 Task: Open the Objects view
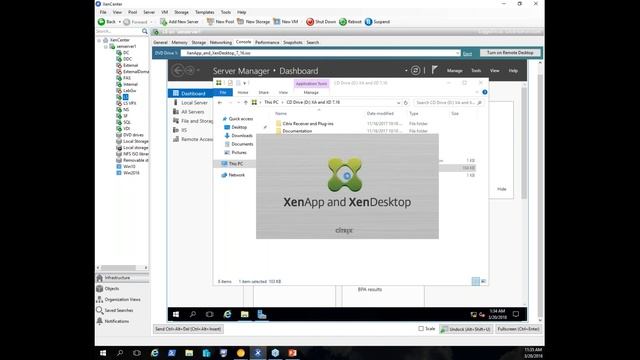(x=122, y=289)
